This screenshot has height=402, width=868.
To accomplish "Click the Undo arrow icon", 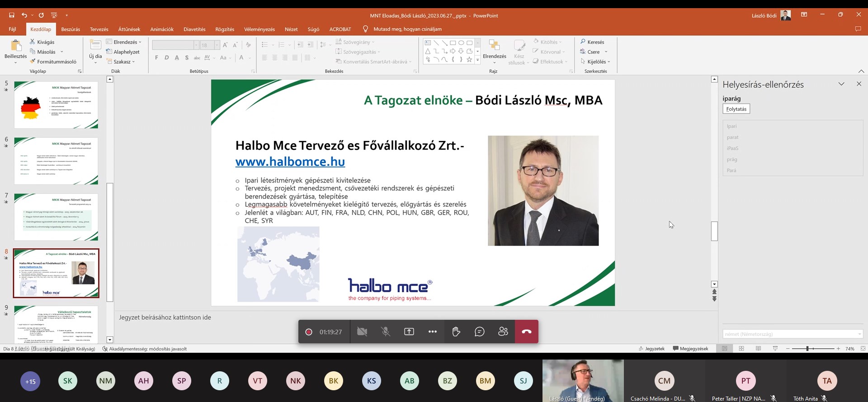I will tap(24, 15).
